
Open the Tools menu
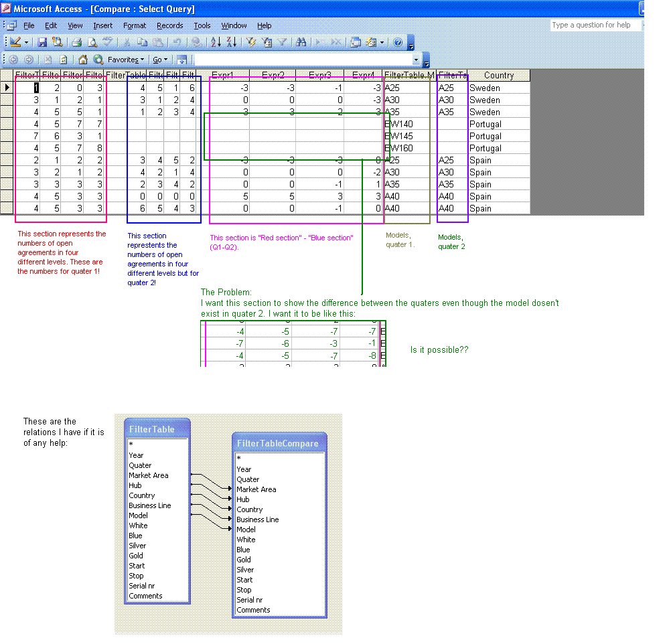(202, 25)
